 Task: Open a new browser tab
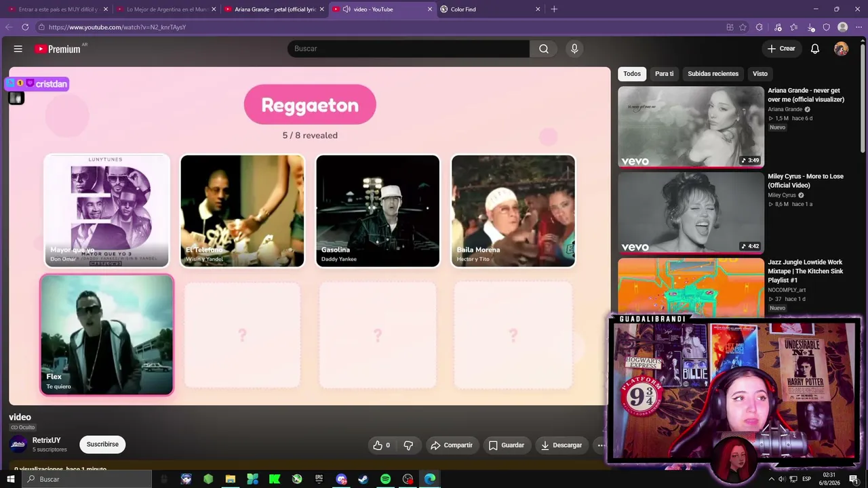pos(554,9)
